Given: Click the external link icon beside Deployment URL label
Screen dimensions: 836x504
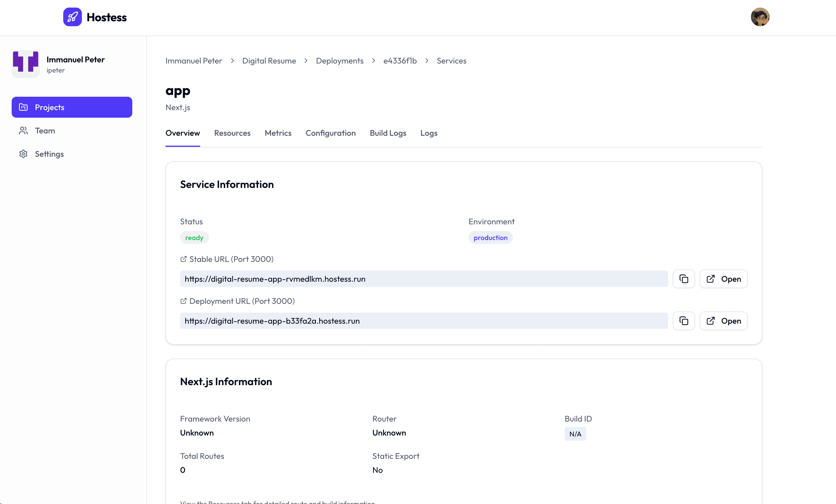Looking at the screenshot, I should [x=184, y=301].
